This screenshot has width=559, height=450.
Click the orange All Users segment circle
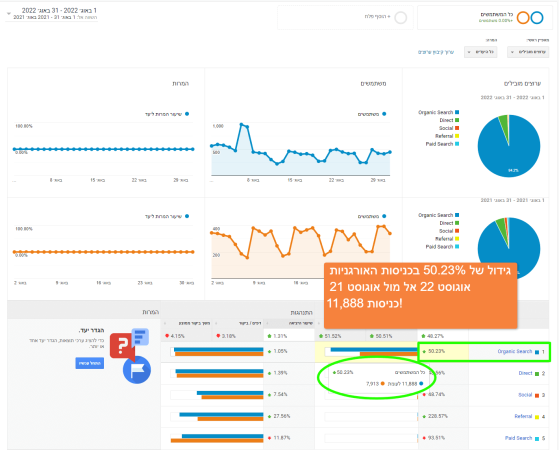pos(523,17)
